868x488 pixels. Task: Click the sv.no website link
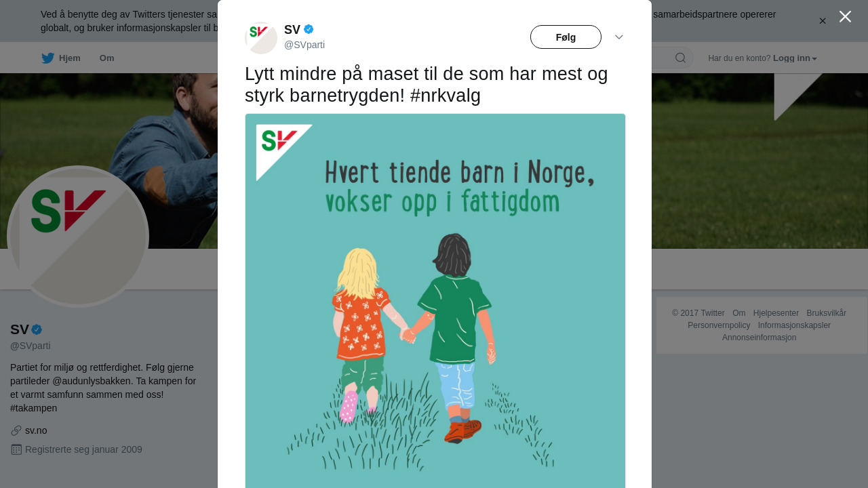pyautogui.click(x=36, y=430)
